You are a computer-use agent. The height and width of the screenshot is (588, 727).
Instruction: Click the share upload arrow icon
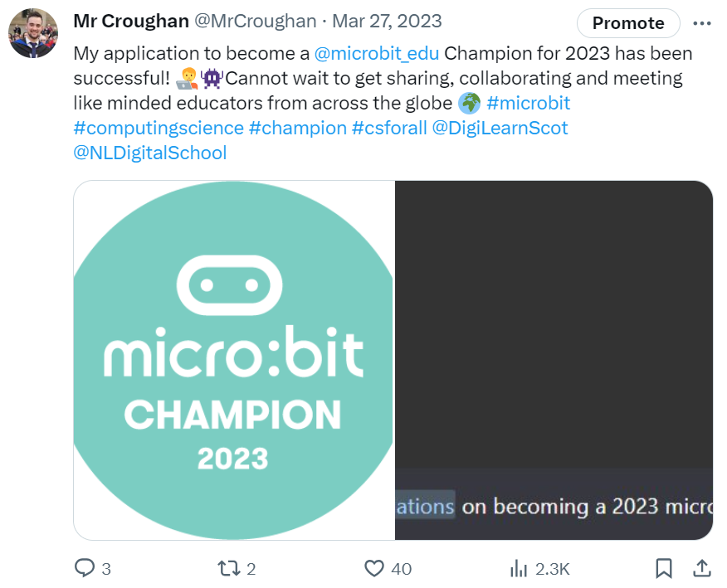pyautogui.click(x=701, y=568)
